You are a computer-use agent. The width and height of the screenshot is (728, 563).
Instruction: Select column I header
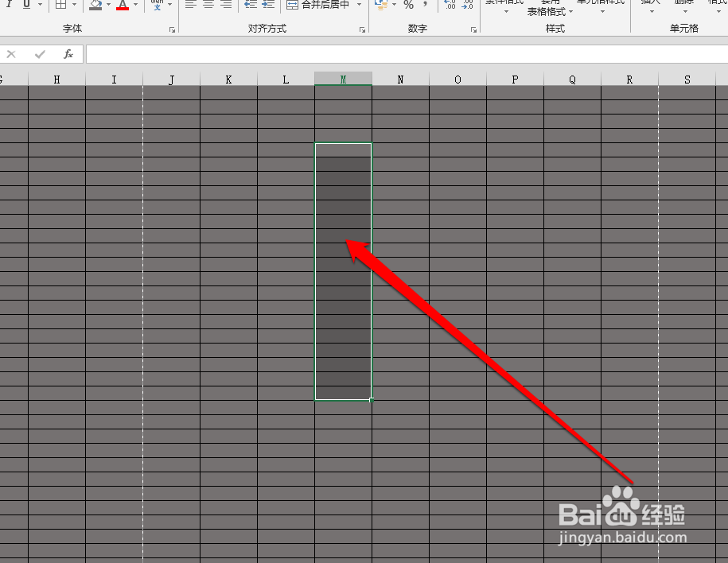(x=115, y=80)
